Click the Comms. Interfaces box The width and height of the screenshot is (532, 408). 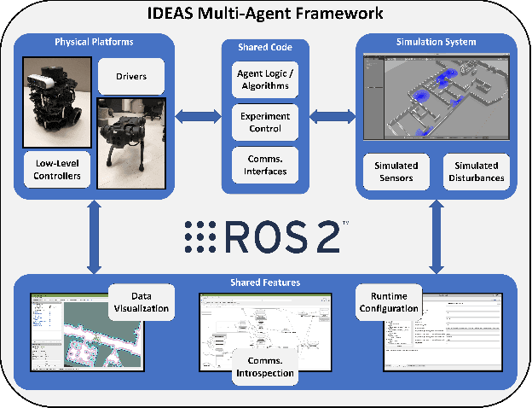tap(263, 165)
